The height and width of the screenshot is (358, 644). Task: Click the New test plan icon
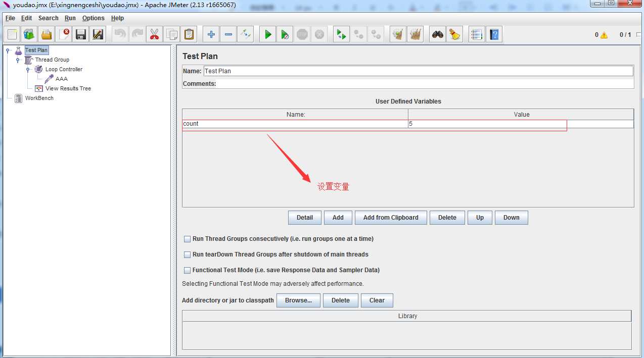[13, 34]
